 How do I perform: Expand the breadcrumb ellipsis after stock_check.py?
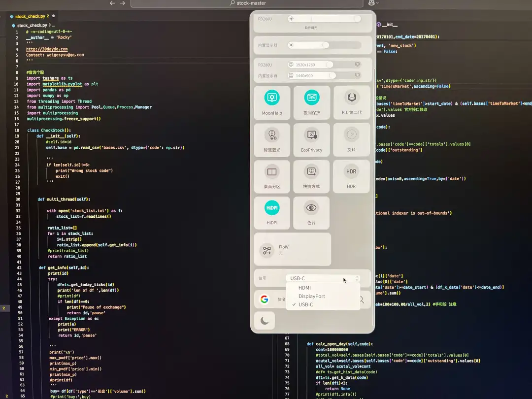pos(54,26)
